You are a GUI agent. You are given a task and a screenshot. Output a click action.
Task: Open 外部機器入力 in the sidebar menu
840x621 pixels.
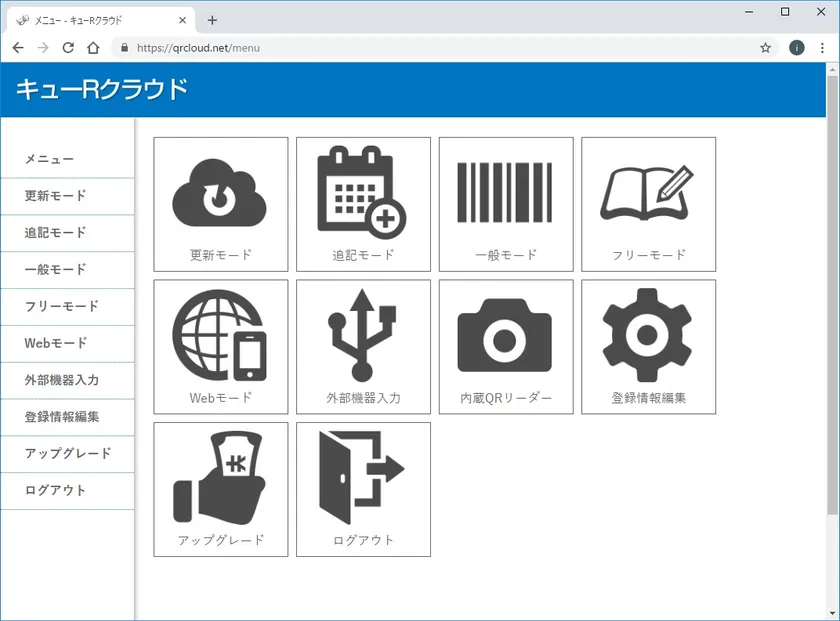click(62, 380)
